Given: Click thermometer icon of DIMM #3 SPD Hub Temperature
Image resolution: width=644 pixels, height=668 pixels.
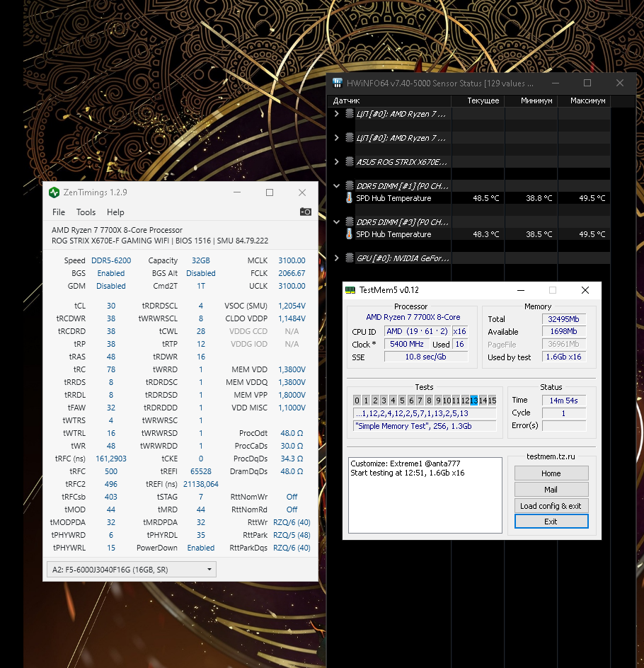Looking at the screenshot, I should 350,234.
